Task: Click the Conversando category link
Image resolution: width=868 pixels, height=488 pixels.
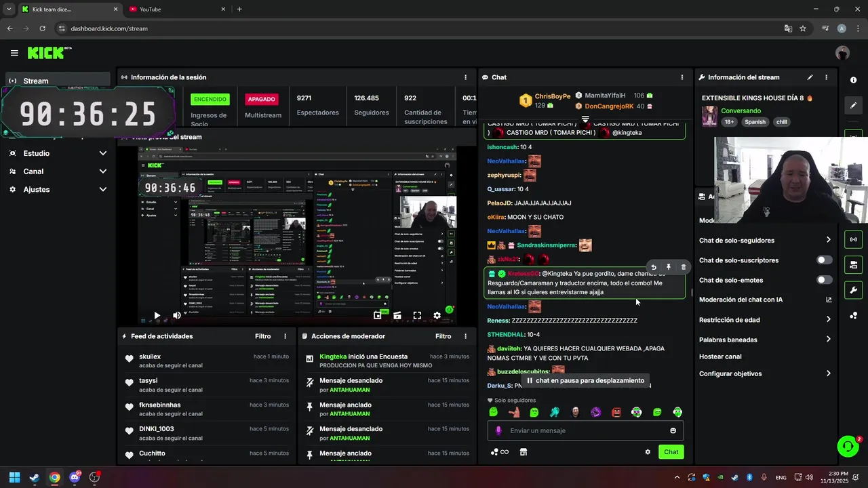Action: 741,110
